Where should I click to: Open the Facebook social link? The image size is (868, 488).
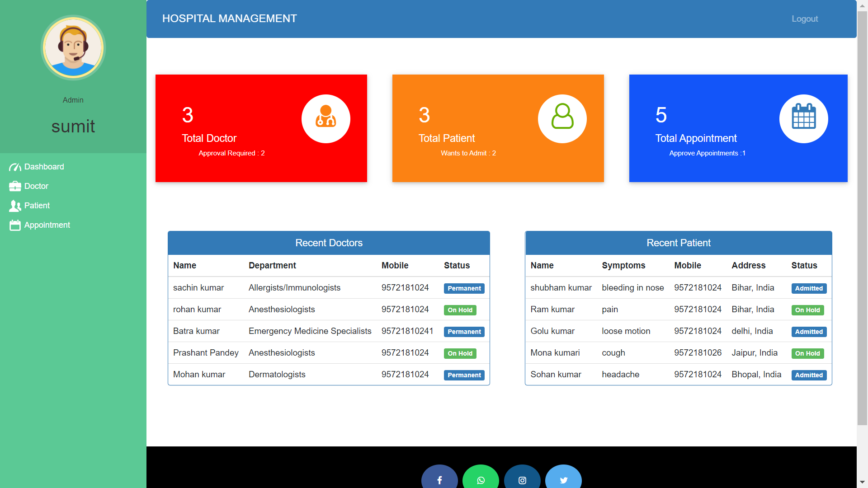[439, 480]
